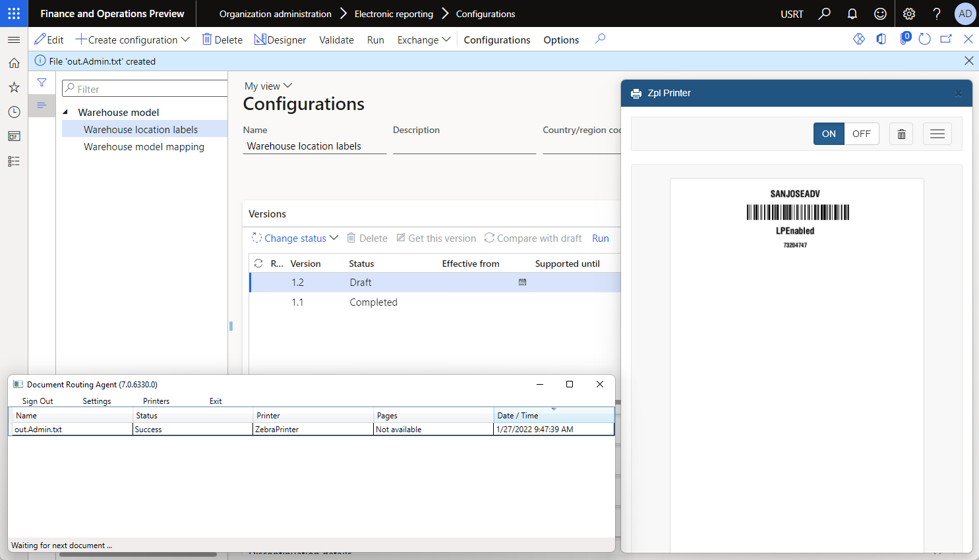Open page in new window icon
Image resolution: width=979 pixels, height=560 pixels.
pos(946,39)
